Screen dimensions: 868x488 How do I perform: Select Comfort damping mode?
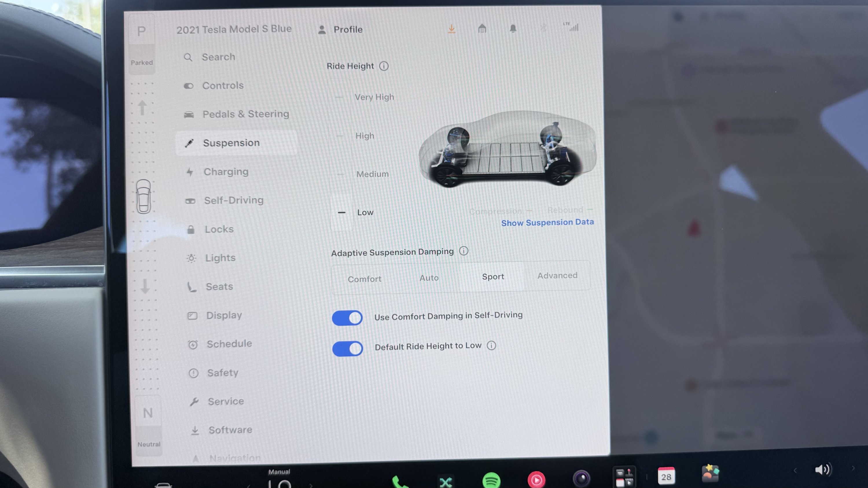pyautogui.click(x=364, y=279)
